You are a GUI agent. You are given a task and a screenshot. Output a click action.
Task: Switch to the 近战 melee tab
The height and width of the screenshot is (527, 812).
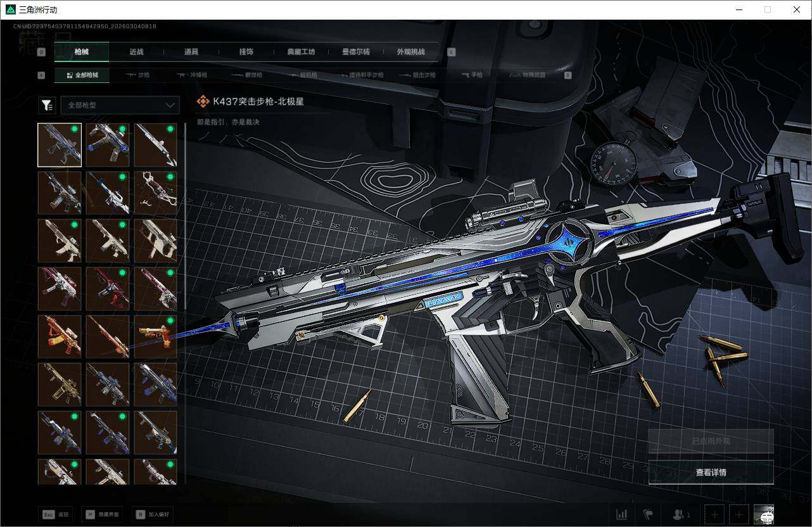tap(136, 52)
